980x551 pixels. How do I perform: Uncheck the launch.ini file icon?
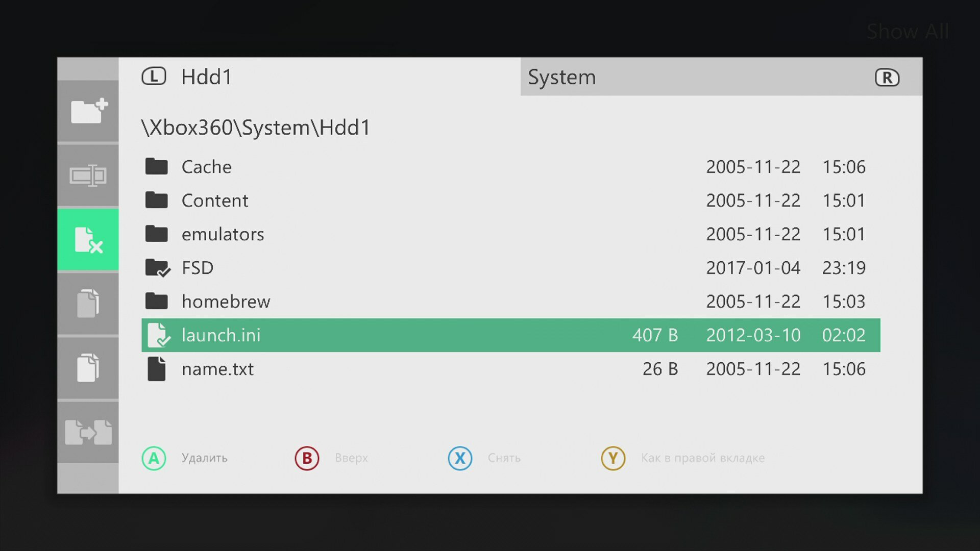157,335
